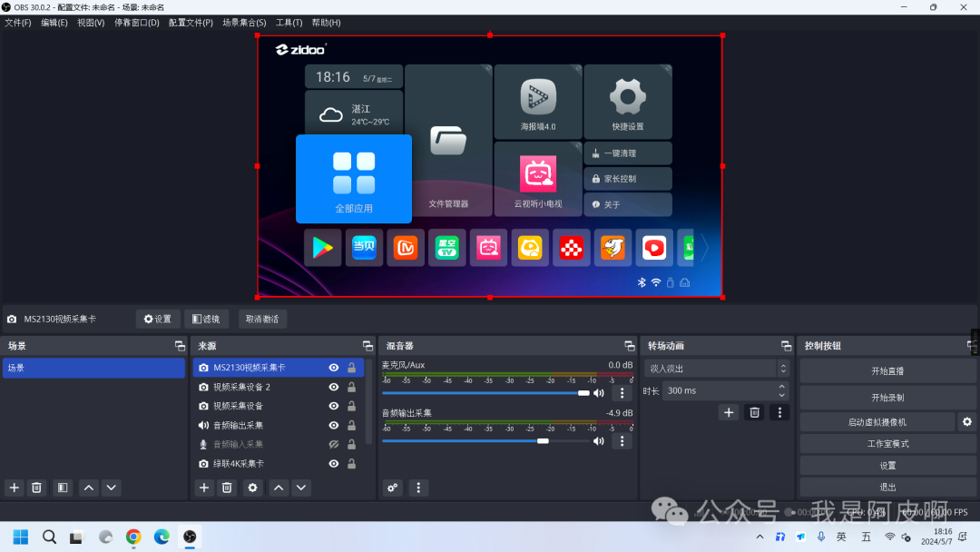Open 音频输出采集 mixer three-dot menu
This screenshot has width=980, height=552.
click(x=622, y=441)
